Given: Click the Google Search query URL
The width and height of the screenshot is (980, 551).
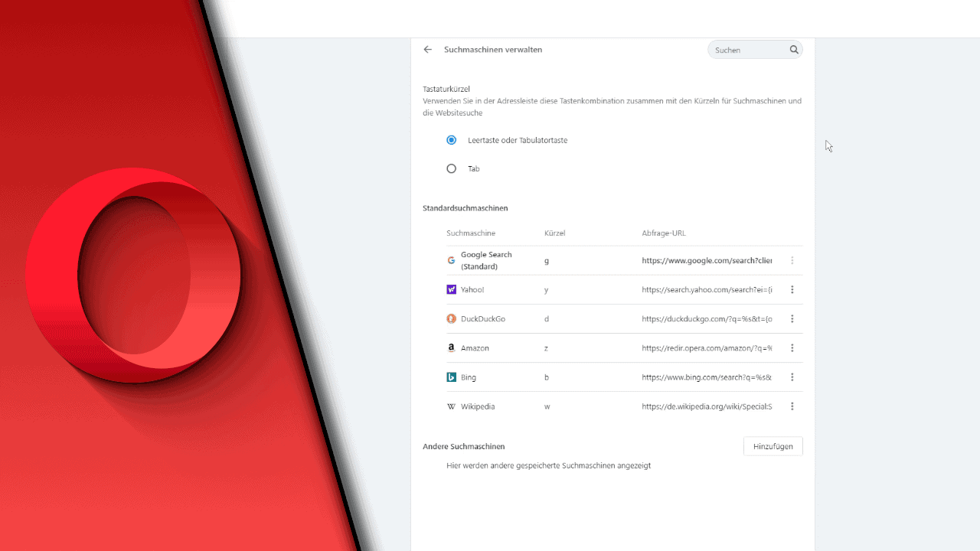Looking at the screenshot, I should click(x=707, y=260).
